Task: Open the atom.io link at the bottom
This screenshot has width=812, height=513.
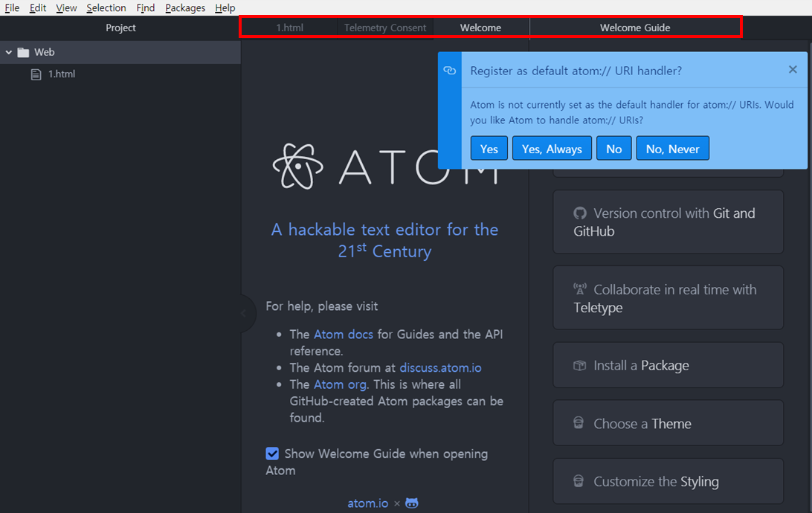Action: (x=367, y=503)
